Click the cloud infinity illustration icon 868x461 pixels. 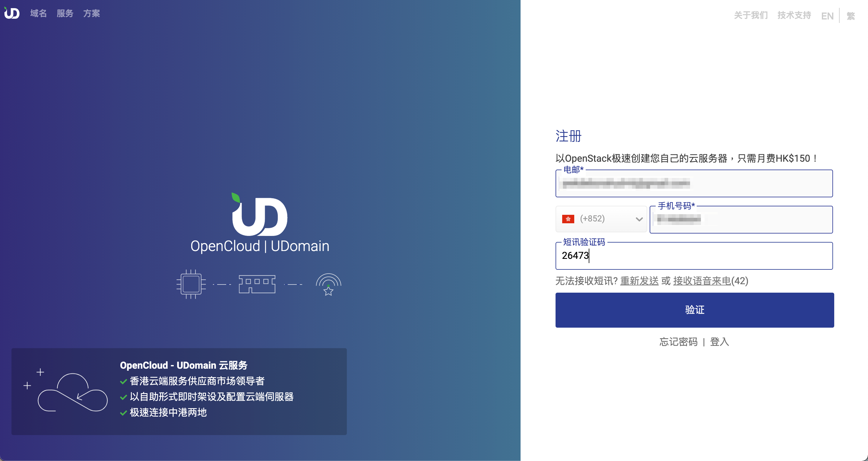pos(72,392)
